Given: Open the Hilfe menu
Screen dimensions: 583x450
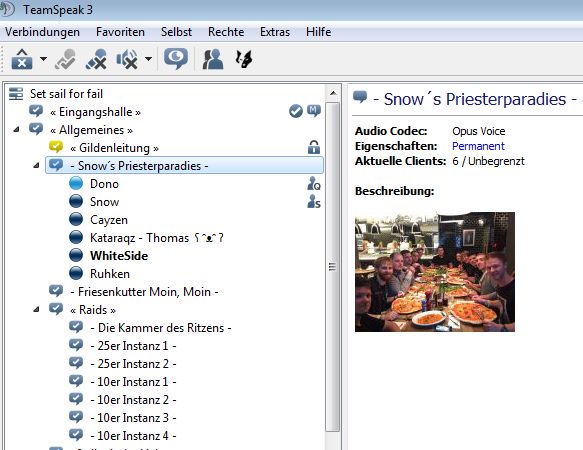Looking at the screenshot, I should tap(319, 32).
